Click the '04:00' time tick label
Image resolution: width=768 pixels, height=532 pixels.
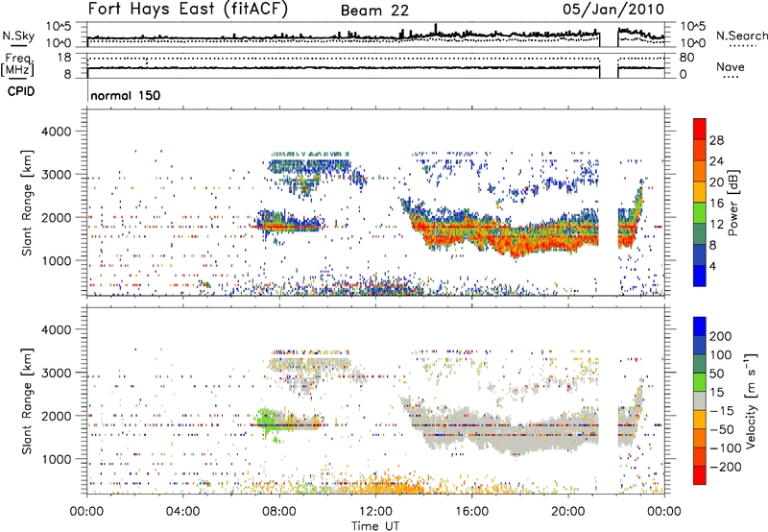coord(183,512)
